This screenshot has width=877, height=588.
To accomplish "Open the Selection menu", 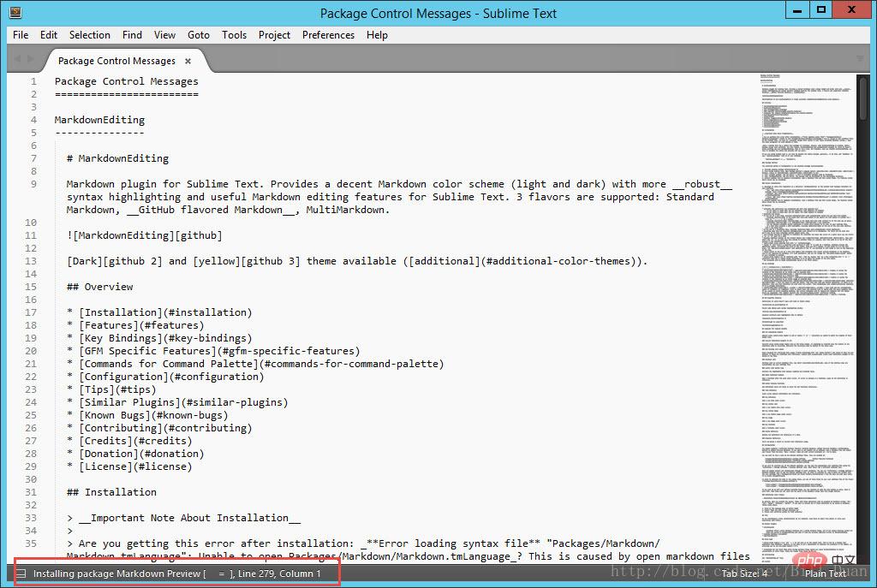I will pos(89,34).
